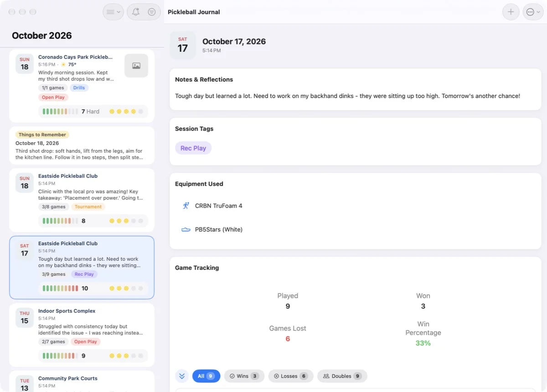The height and width of the screenshot is (392, 547).
Task: Click the SUN 18 badge on the Coronado Cays entry
Action: point(25,64)
